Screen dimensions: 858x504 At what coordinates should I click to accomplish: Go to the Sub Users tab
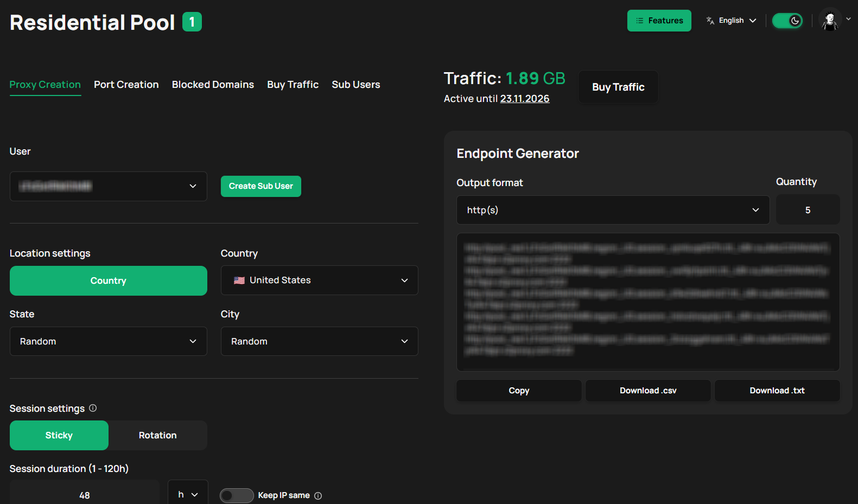click(356, 85)
